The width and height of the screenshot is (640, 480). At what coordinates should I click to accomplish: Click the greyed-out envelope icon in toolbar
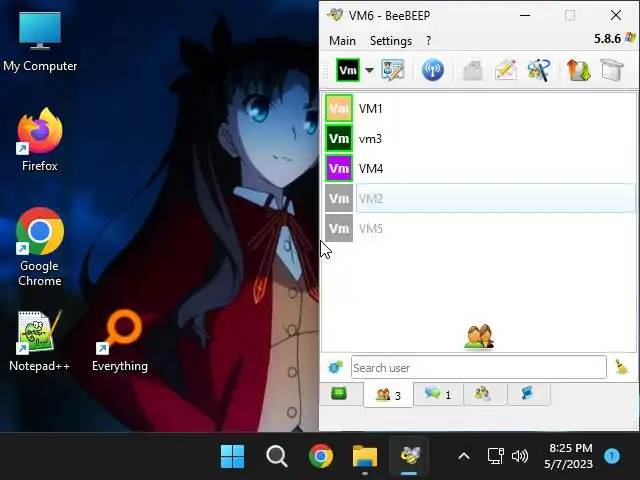pyautogui.click(x=473, y=70)
